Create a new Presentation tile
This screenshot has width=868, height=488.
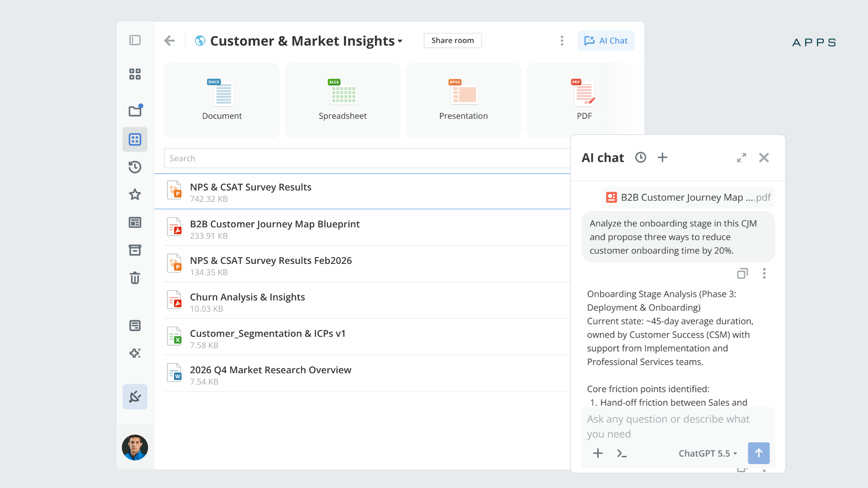[463, 100]
